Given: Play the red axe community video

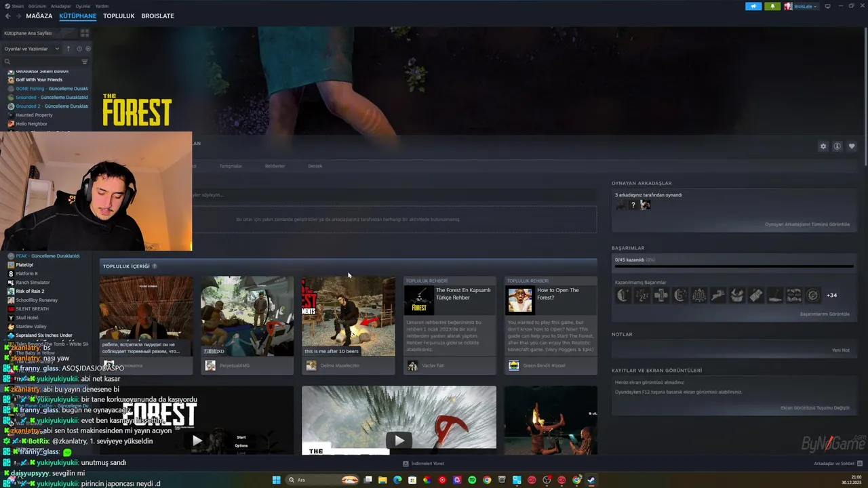Looking at the screenshot, I should [x=399, y=440].
